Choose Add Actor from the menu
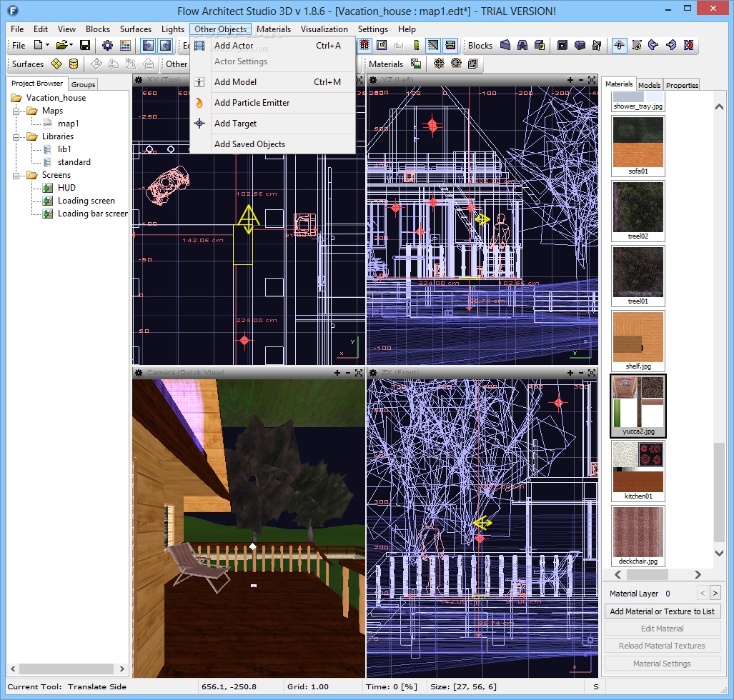Screen dimensions: 734x700 point(273,46)
